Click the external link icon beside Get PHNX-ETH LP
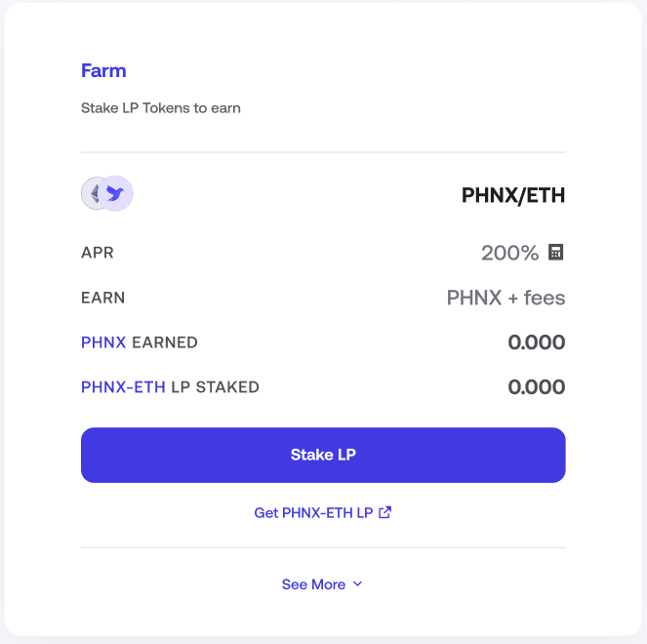 coord(385,512)
